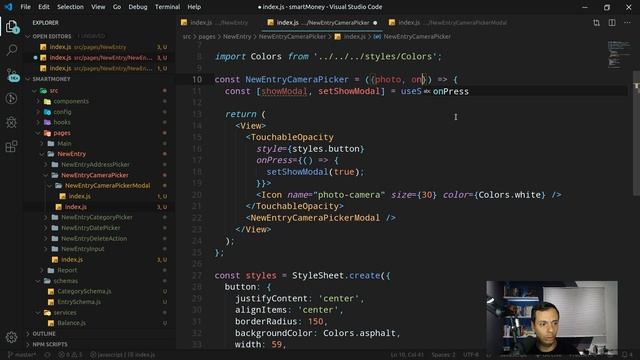The width and height of the screenshot is (640, 360).
Task: Click the pages breadcrumb
Action: pyautogui.click(x=207, y=37)
